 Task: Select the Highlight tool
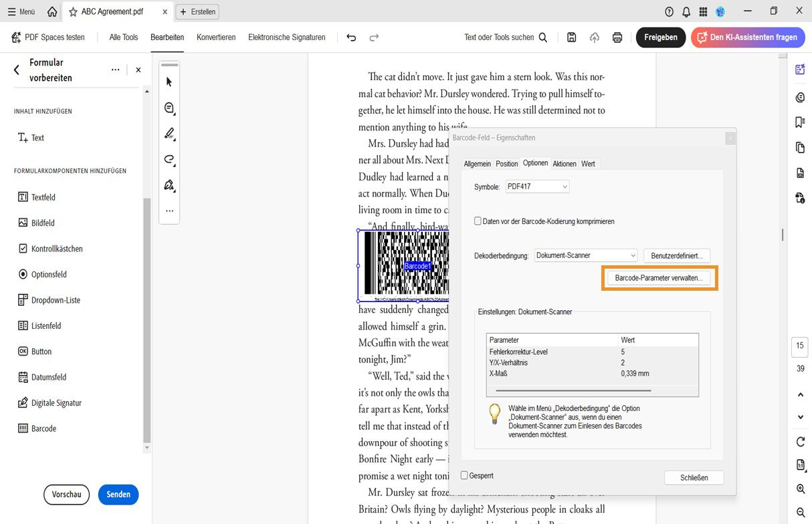[x=169, y=133]
